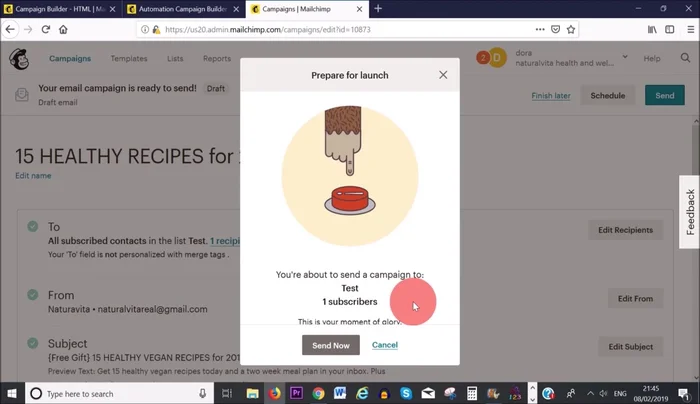Click the Windows Start button
700x404 pixels.
10,394
